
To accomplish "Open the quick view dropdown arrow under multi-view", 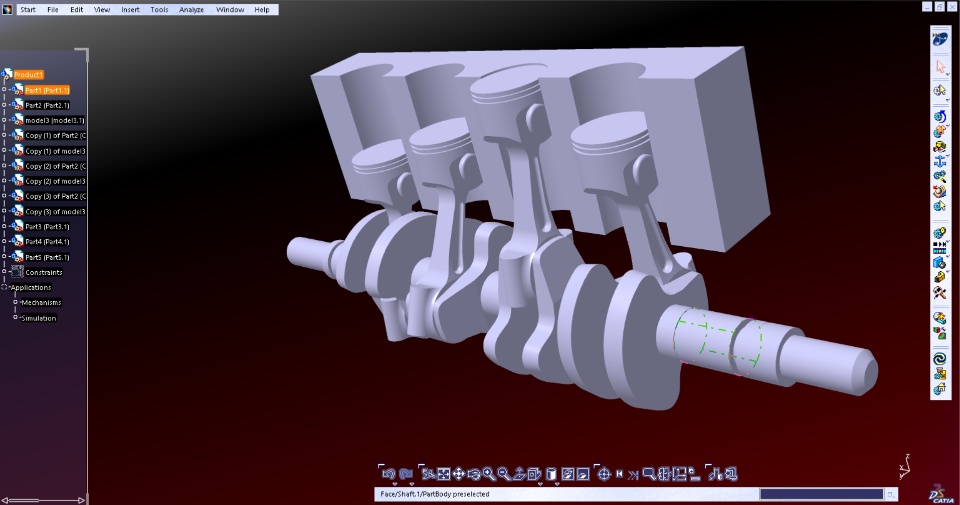I will (540, 484).
